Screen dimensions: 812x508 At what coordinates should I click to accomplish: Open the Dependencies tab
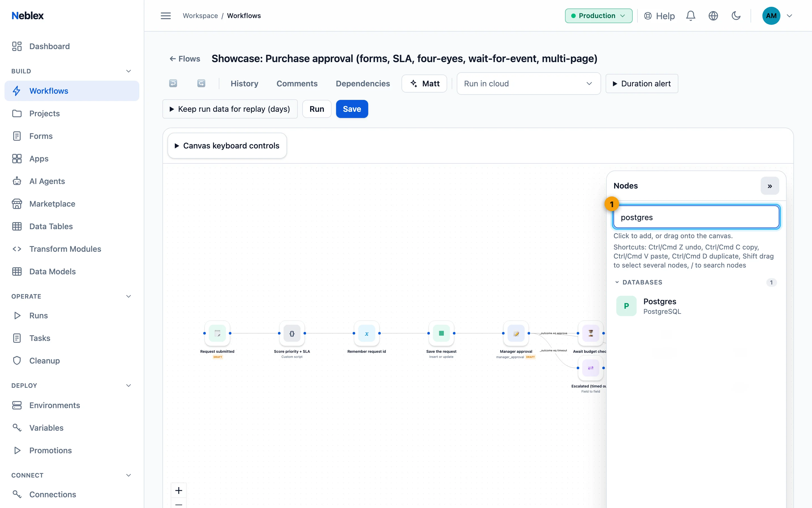[363, 84]
